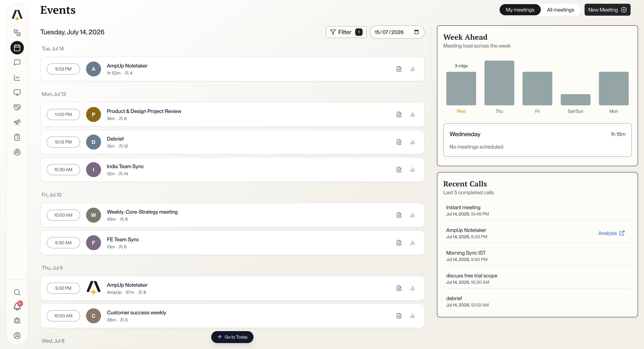Click the Wednesday summary card in Week Ahead
This screenshot has width=644, height=349.
click(x=537, y=140)
